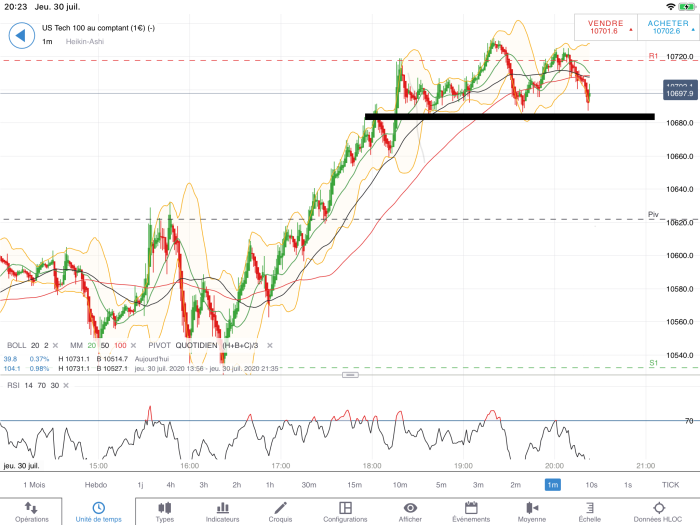
Task: Remove the PIVOT QUOTIDIEN indicator X
Action: pyautogui.click(x=270, y=346)
